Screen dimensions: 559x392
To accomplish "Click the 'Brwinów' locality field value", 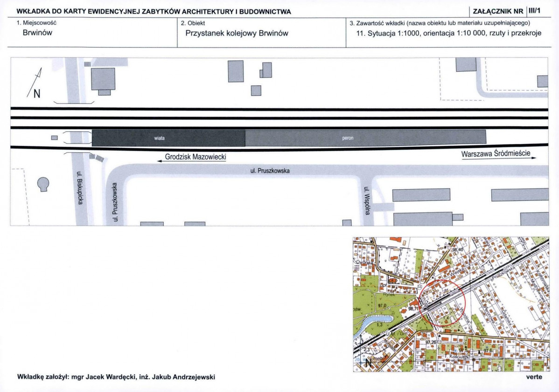I will click(x=37, y=33).
